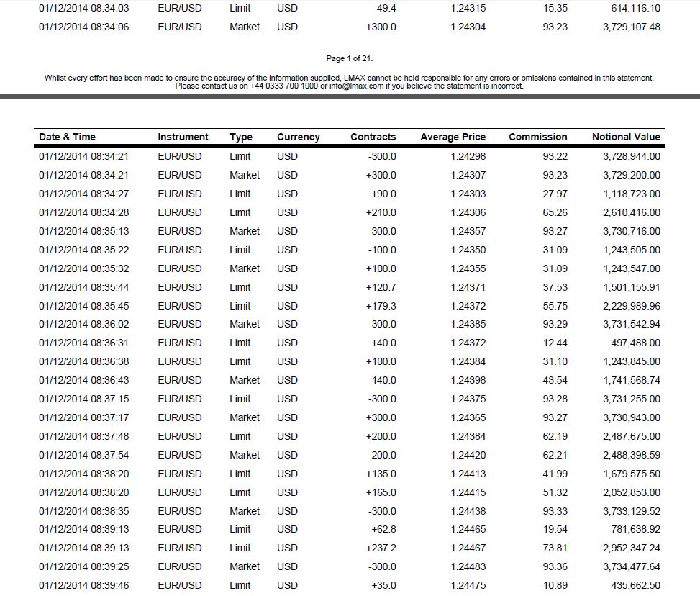
Task: Select contracts value +210.0
Action: tap(381, 212)
